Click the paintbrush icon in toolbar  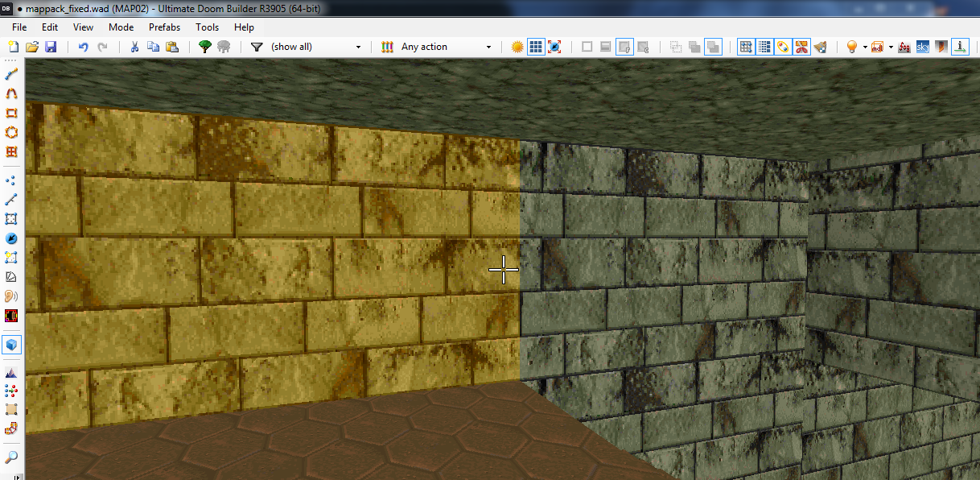coord(821,47)
